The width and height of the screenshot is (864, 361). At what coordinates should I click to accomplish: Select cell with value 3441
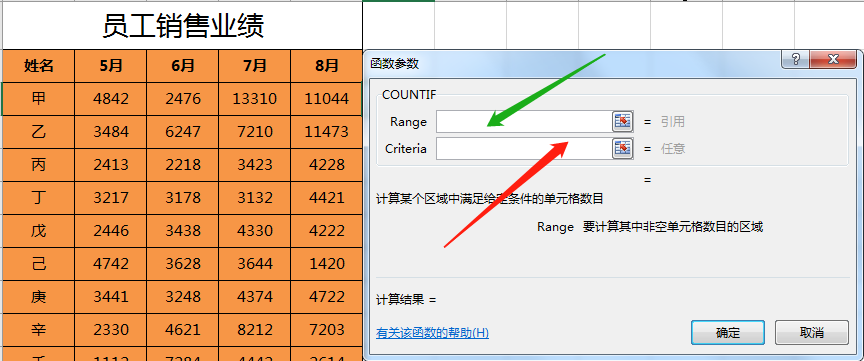pos(111,298)
